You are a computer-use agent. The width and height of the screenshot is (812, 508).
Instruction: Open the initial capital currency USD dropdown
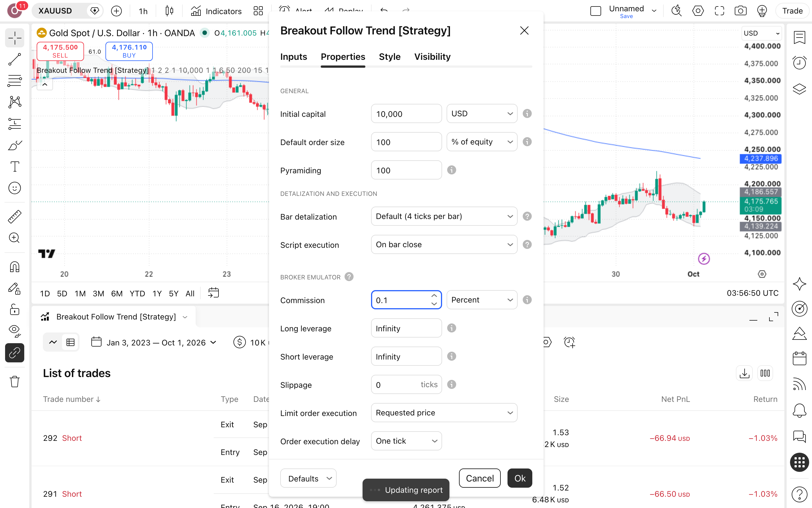(482, 113)
